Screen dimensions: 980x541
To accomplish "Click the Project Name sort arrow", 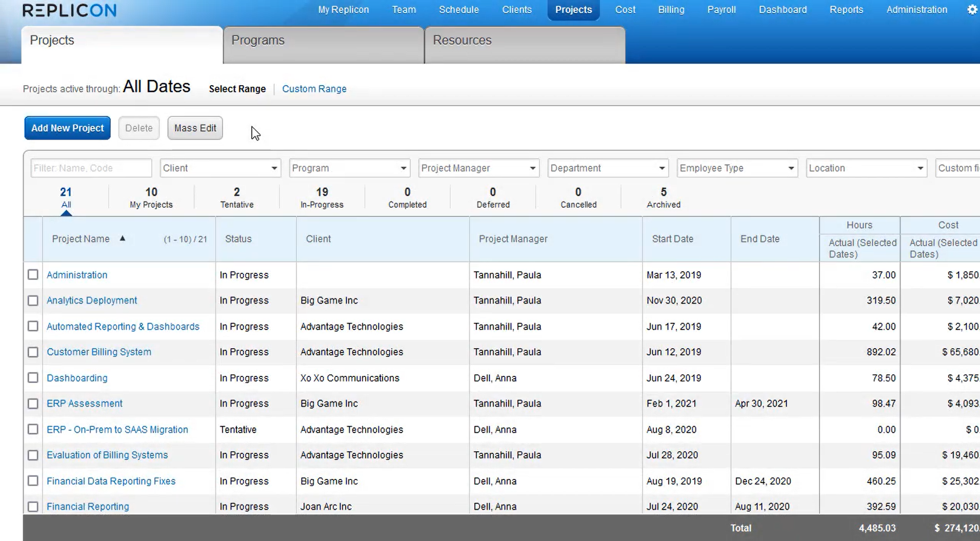I will [122, 238].
